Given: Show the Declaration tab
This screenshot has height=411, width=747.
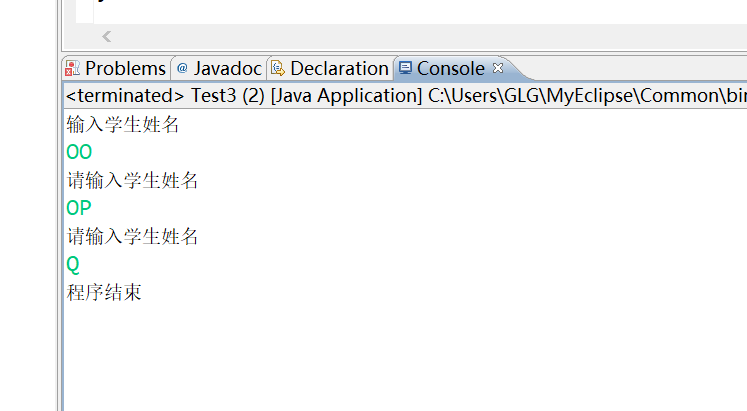Looking at the screenshot, I should click(x=339, y=69).
